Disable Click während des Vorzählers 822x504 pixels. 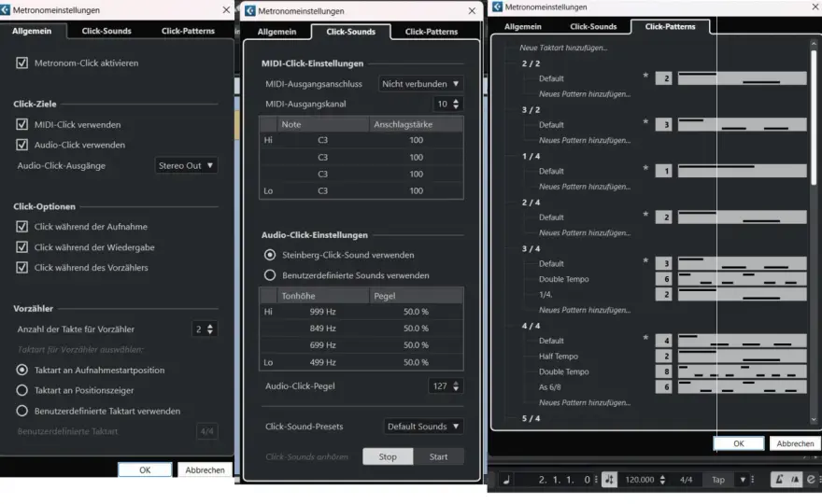coord(22,268)
